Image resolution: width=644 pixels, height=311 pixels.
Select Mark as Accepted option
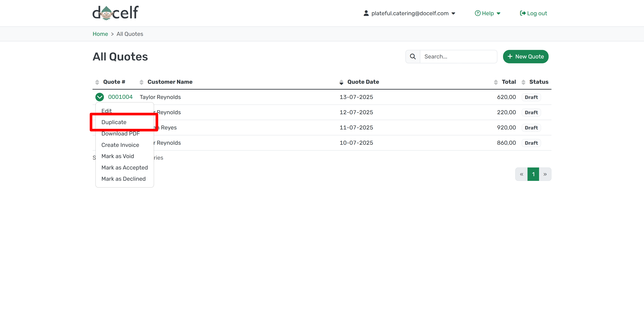pos(125,167)
